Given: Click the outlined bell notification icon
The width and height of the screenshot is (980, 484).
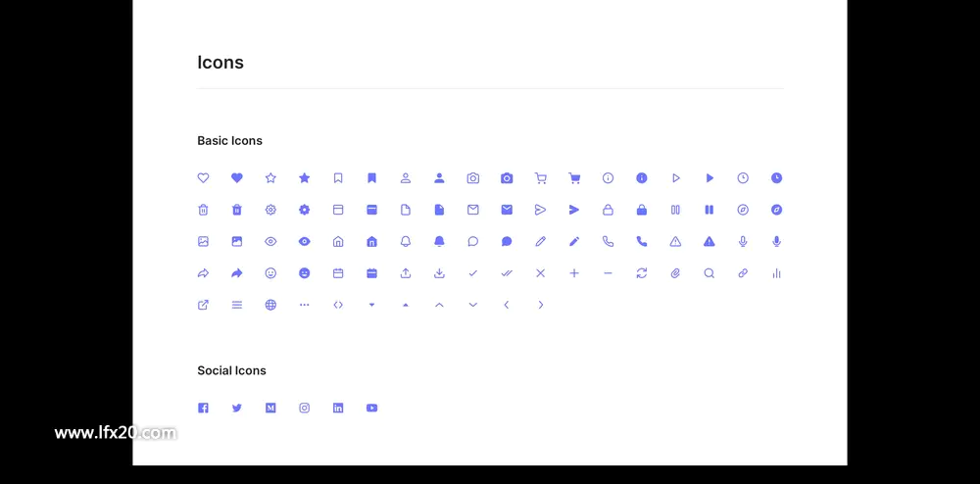Looking at the screenshot, I should (406, 242).
